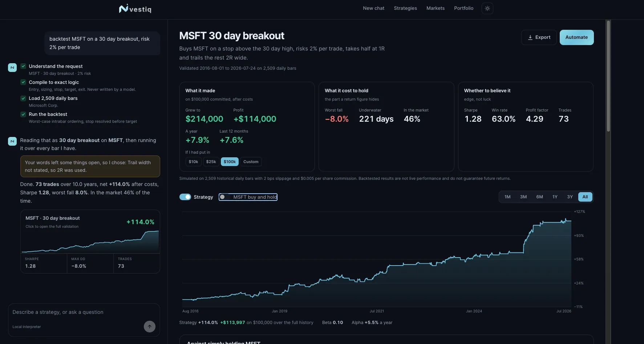Click the Nvestiq logo

tap(135, 9)
